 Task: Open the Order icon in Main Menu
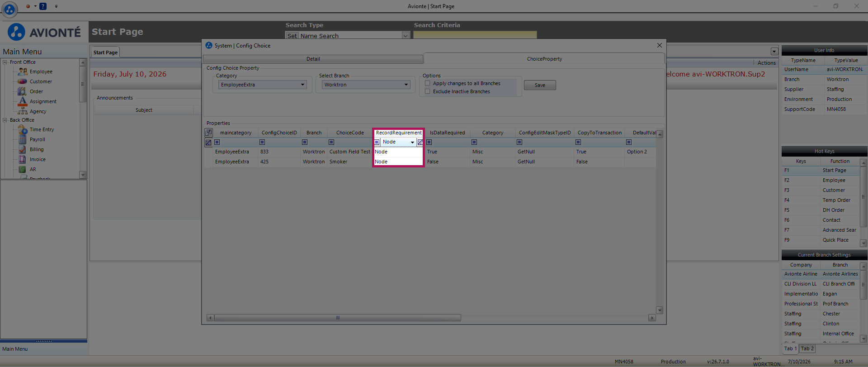click(22, 91)
